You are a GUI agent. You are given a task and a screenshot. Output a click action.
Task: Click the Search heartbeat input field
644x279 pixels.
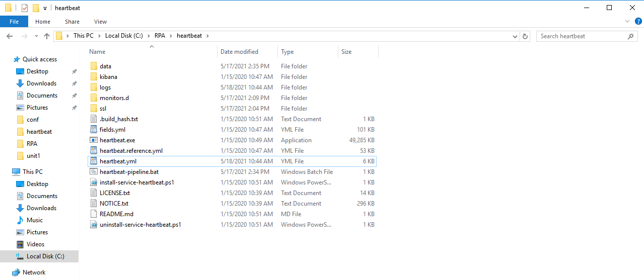[582, 36]
